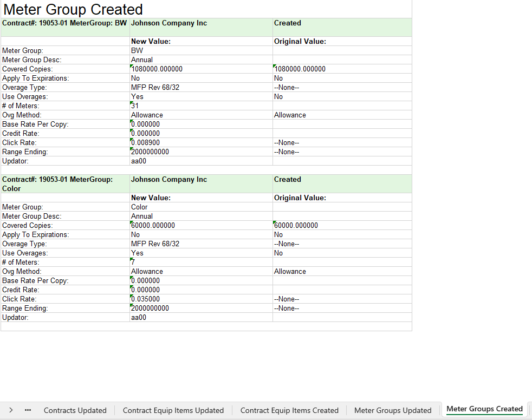Screen dimensions: 532x420
Task: Click the sheet tab scroll right arrow
Action: (11, 410)
